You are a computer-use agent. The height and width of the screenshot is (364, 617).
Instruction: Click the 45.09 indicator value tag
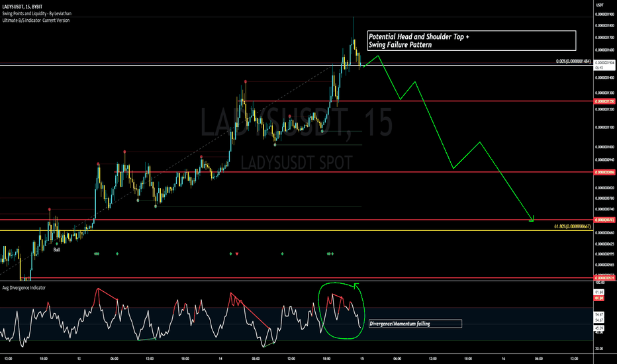pyautogui.click(x=599, y=328)
